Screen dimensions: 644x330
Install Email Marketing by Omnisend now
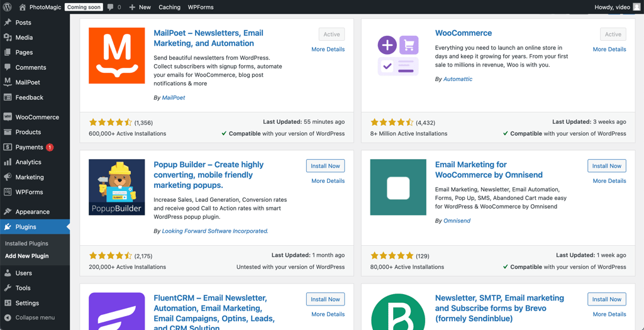[607, 166]
